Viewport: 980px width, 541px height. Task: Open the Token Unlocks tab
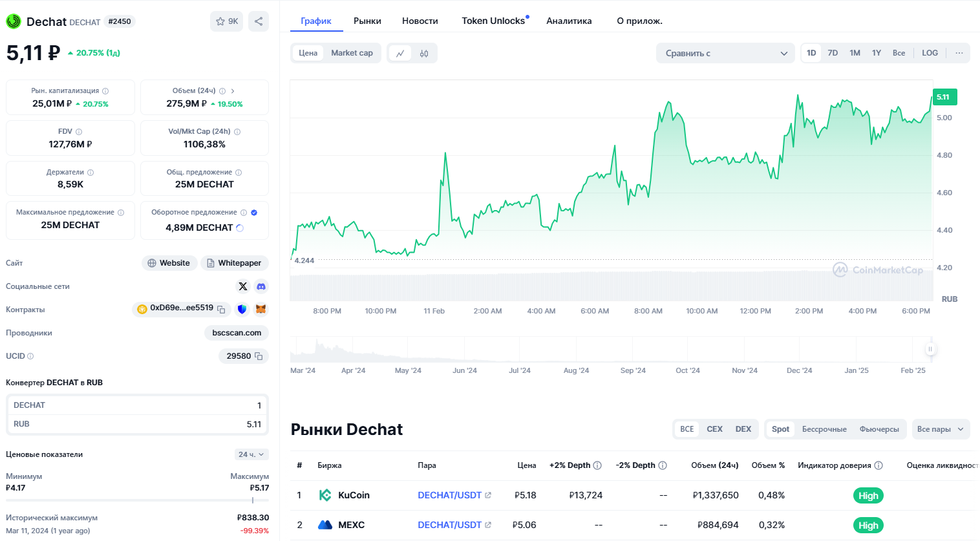493,21
